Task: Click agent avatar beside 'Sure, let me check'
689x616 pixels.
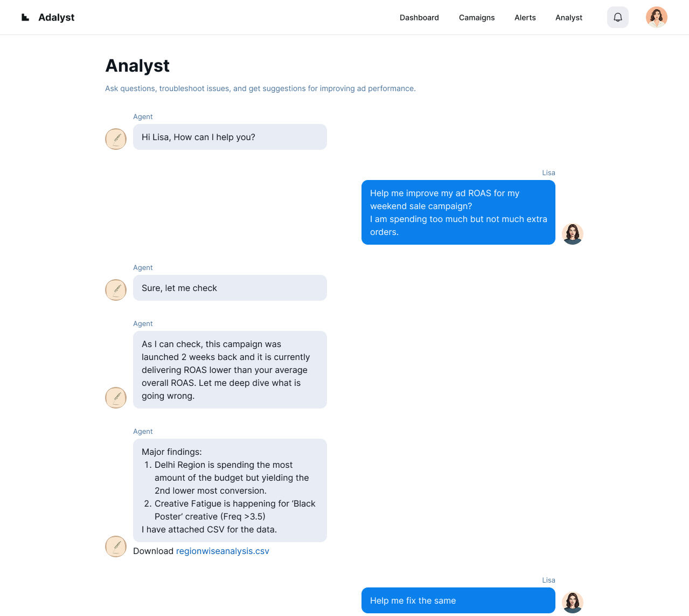Action: click(116, 290)
